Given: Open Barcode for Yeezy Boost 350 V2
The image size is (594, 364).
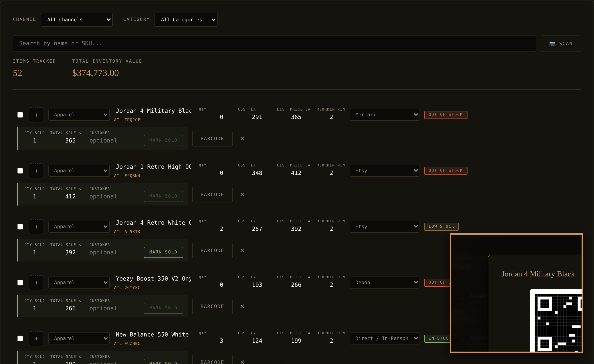Looking at the screenshot, I should pos(212,306).
